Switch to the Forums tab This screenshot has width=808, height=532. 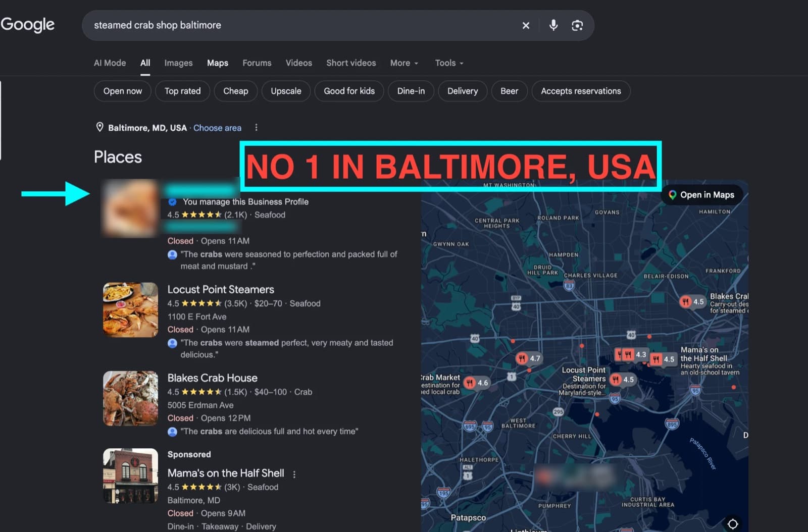pos(257,63)
